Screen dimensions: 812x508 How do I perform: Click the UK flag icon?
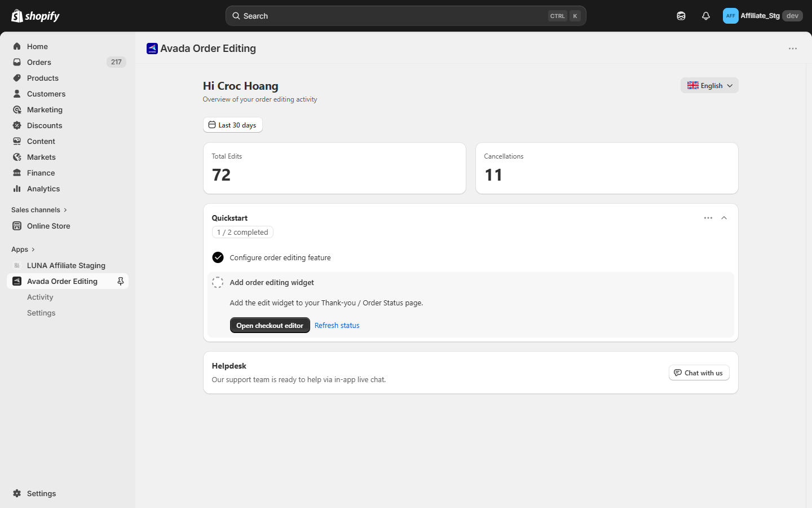pyautogui.click(x=693, y=85)
